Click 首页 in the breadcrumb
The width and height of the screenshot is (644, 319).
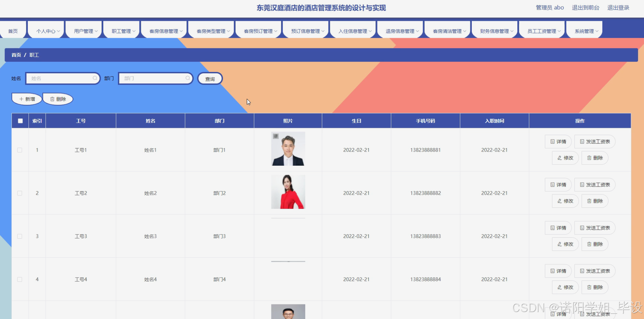point(16,55)
